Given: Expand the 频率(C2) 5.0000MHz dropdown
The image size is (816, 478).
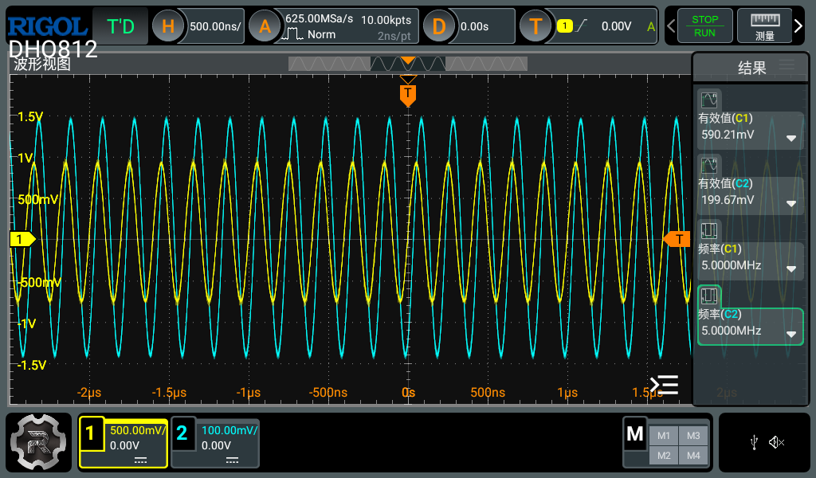Looking at the screenshot, I should click(x=791, y=334).
